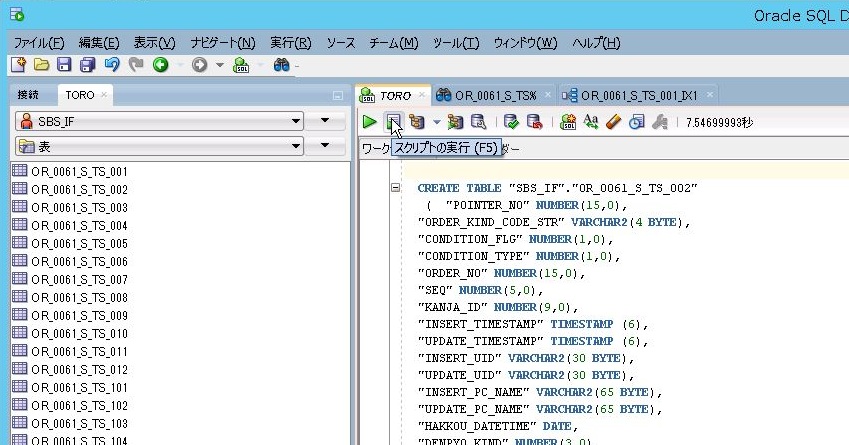Clear the worksheet with the eraser icon
Screen dimensions: 849x445
[613, 122]
